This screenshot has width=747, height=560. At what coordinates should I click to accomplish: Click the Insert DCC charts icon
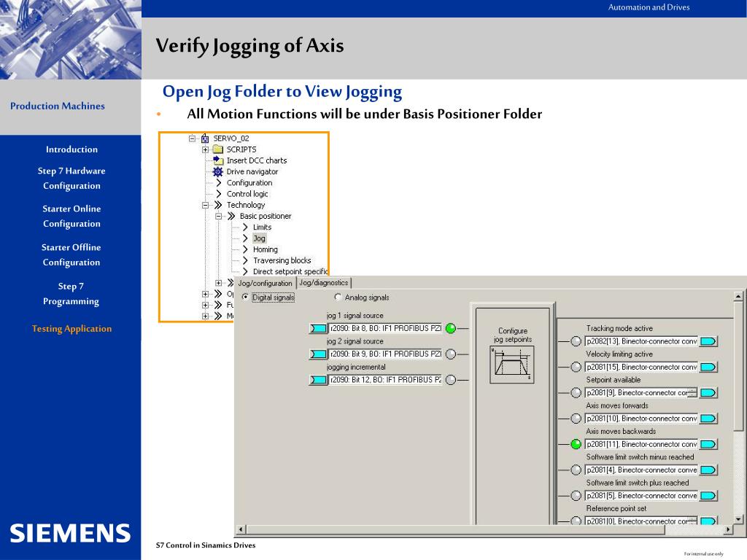click(218, 160)
